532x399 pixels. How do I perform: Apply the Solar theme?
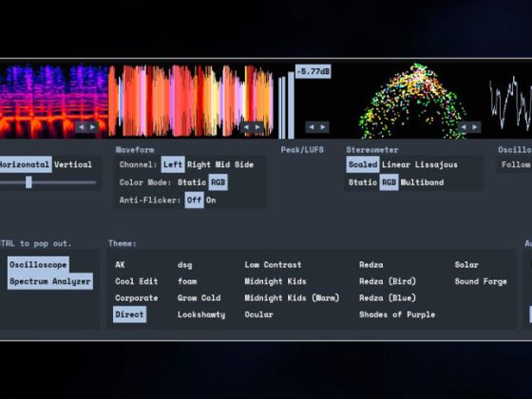coord(466,265)
